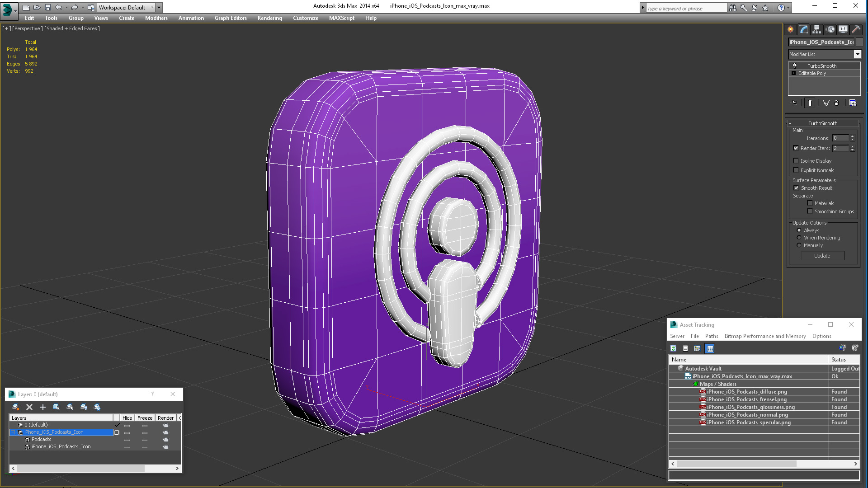868x488 pixels.
Task: Expand Editable Poly sub-object levels
Action: [793, 73]
